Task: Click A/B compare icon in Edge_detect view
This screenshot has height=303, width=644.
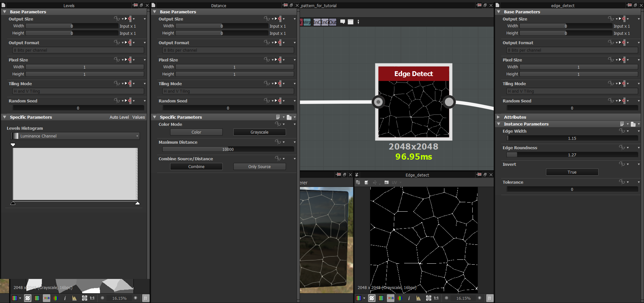Action: (x=358, y=182)
